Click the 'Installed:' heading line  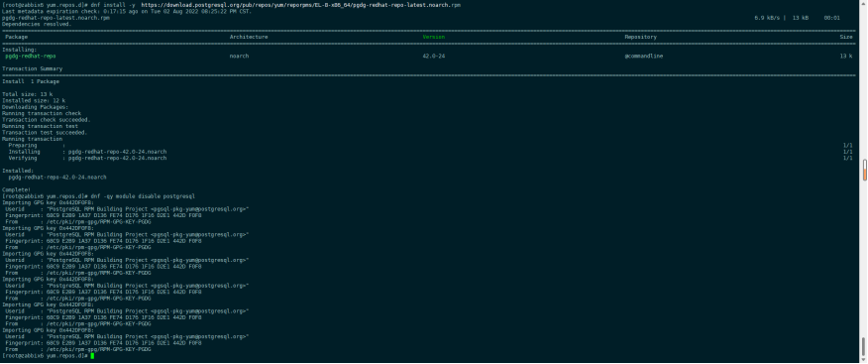pyautogui.click(x=18, y=171)
